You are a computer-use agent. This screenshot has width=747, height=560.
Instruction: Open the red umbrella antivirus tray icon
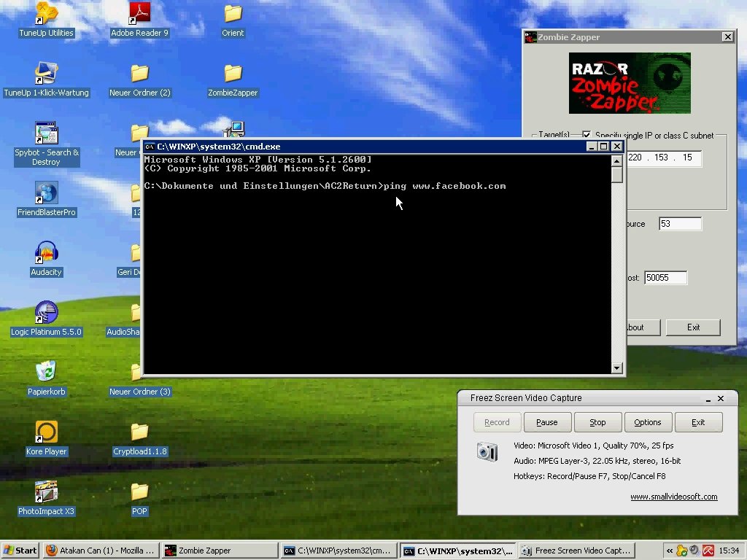pyautogui.click(x=708, y=551)
